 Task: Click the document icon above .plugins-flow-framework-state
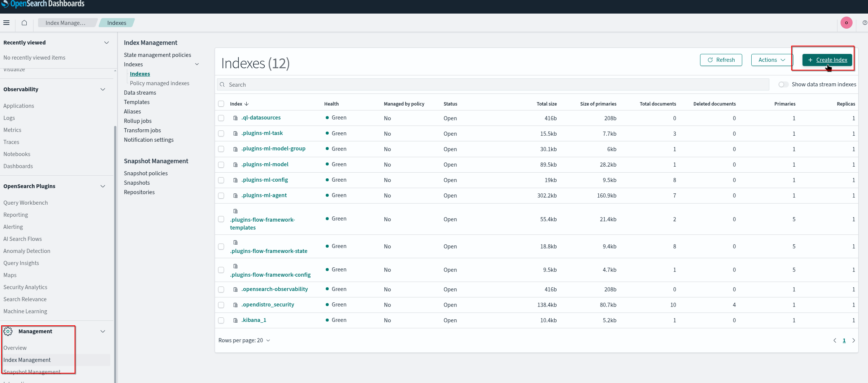(235, 242)
